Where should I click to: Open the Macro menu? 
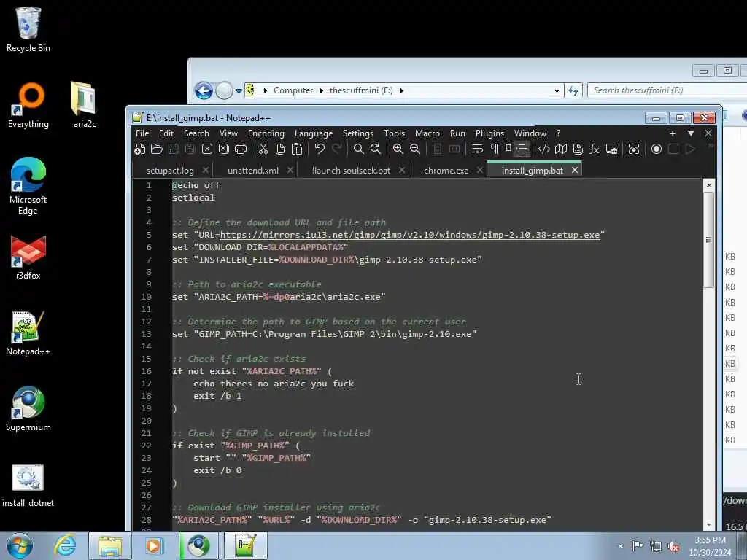click(427, 134)
